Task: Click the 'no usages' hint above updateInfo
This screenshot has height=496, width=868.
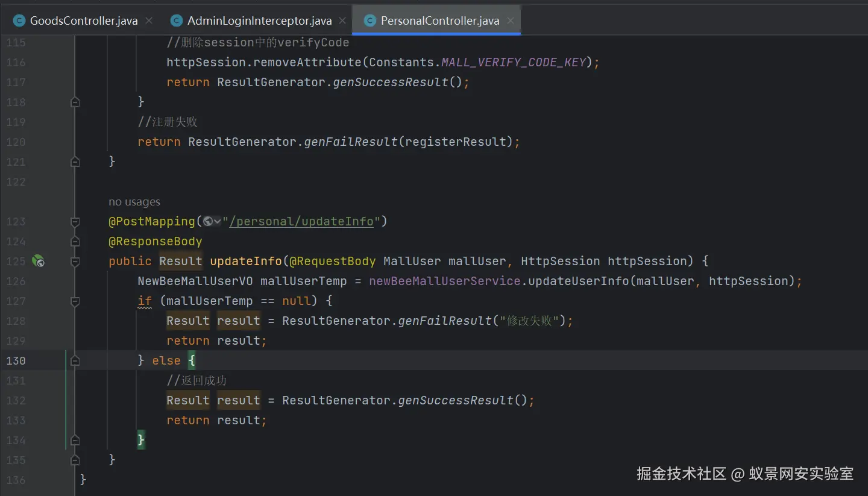Action: tap(134, 202)
